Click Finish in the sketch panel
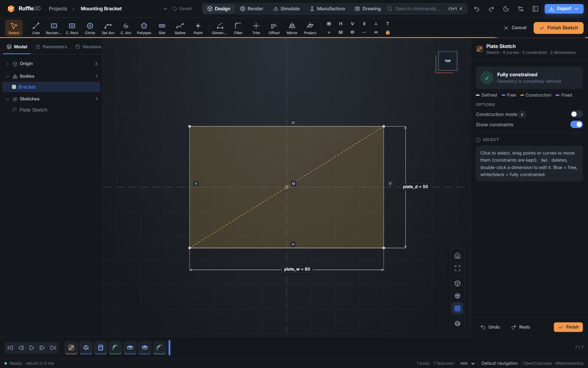588x368 pixels. [x=568, y=327]
